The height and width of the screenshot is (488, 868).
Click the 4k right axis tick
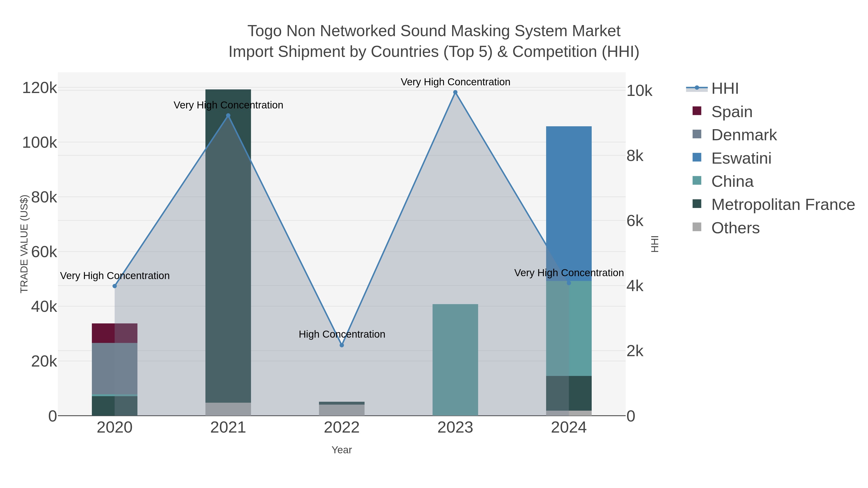pos(635,286)
